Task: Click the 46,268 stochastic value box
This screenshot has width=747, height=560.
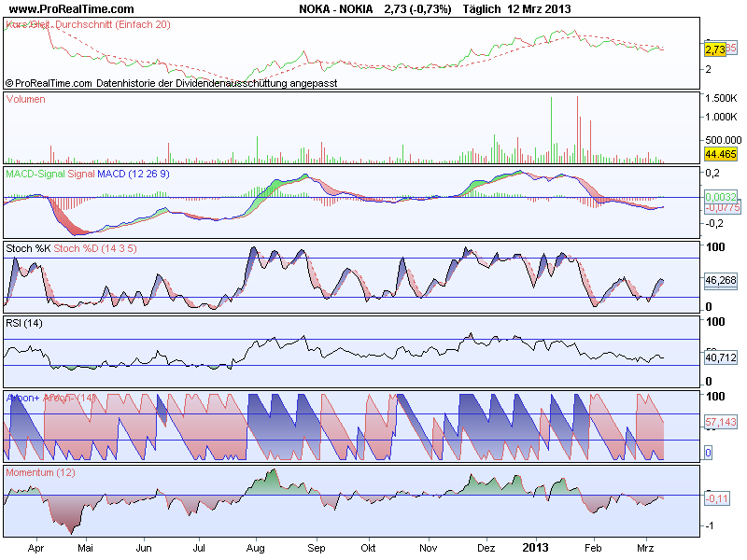Action: [721, 280]
